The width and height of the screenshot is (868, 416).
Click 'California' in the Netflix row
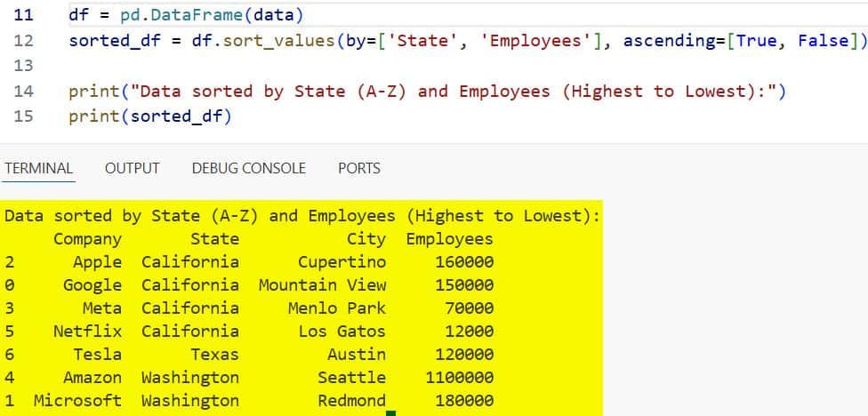pos(190,332)
